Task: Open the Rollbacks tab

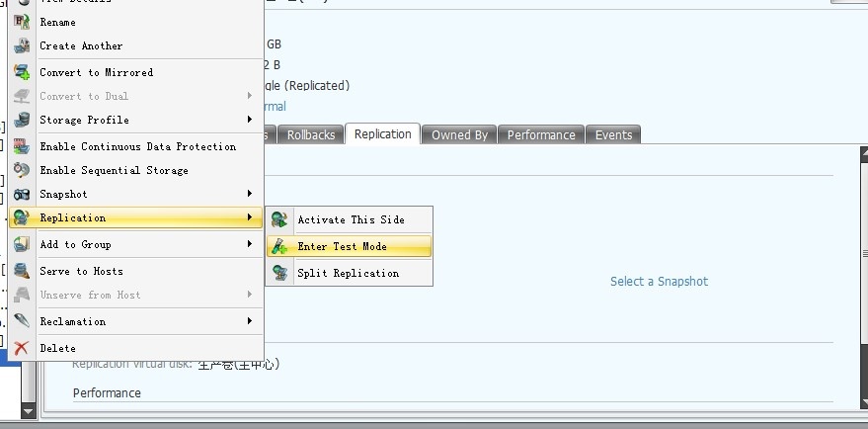Action: [x=311, y=134]
